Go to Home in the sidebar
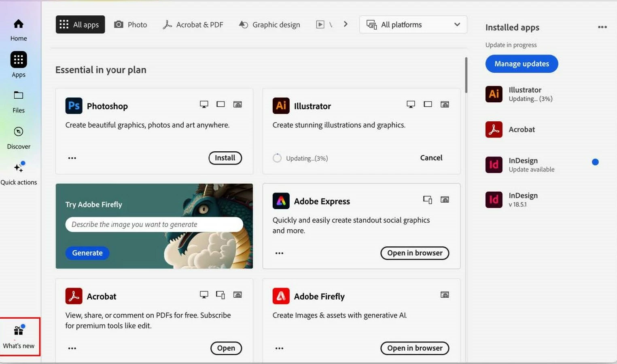617x364 pixels. click(x=19, y=30)
